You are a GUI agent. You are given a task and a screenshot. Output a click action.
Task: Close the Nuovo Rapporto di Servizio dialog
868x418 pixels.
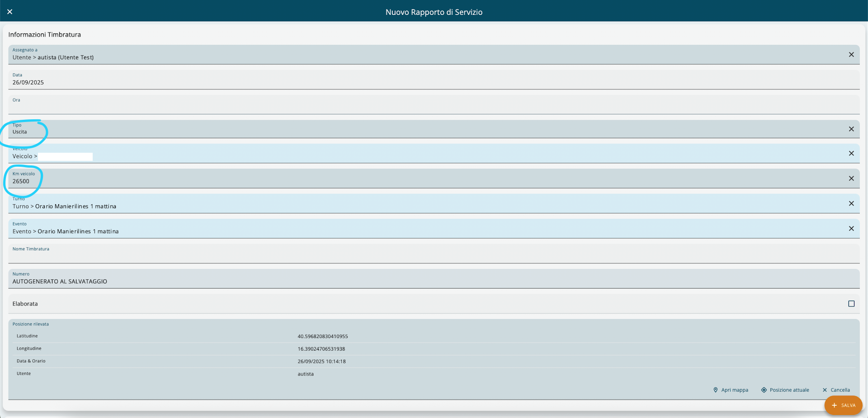[9, 12]
